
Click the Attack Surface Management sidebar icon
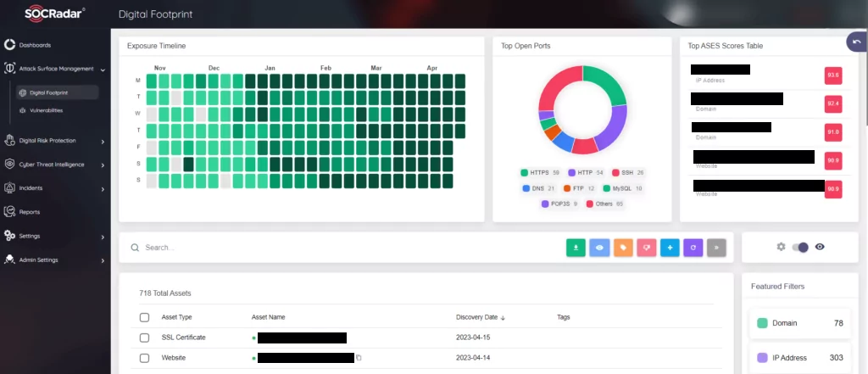pyautogui.click(x=9, y=69)
